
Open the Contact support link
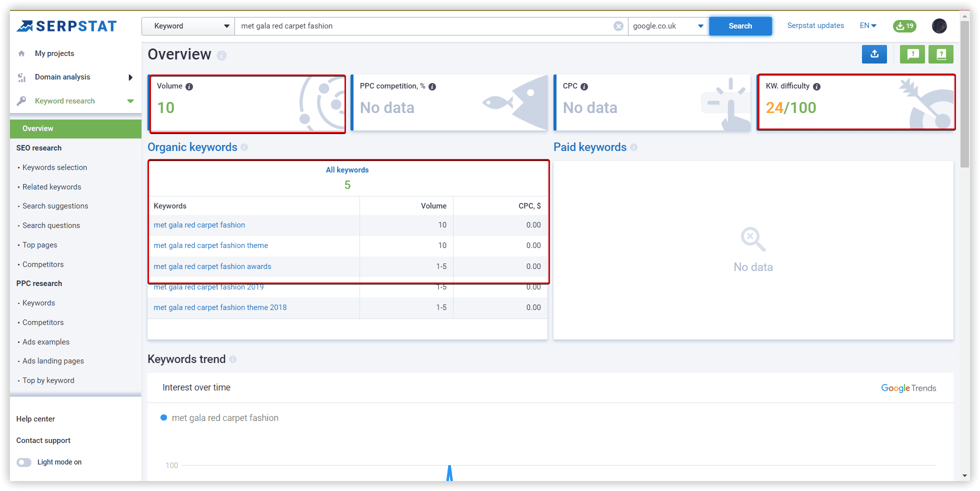pos(43,440)
